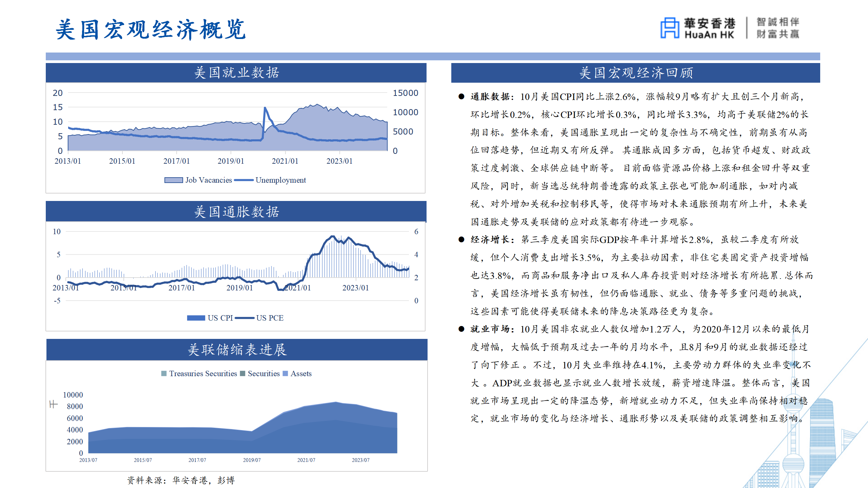Click the source note 资料来源：华安香港，彭博
Viewport: 868px width, 488px height.
pyautogui.click(x=181, y=480)
